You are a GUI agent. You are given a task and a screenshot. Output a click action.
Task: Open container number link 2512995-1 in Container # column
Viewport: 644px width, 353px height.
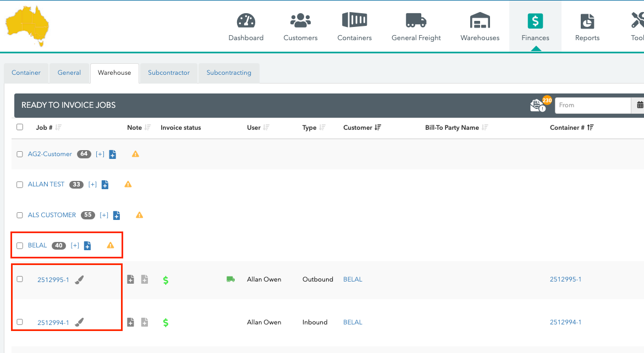(565, 279)
